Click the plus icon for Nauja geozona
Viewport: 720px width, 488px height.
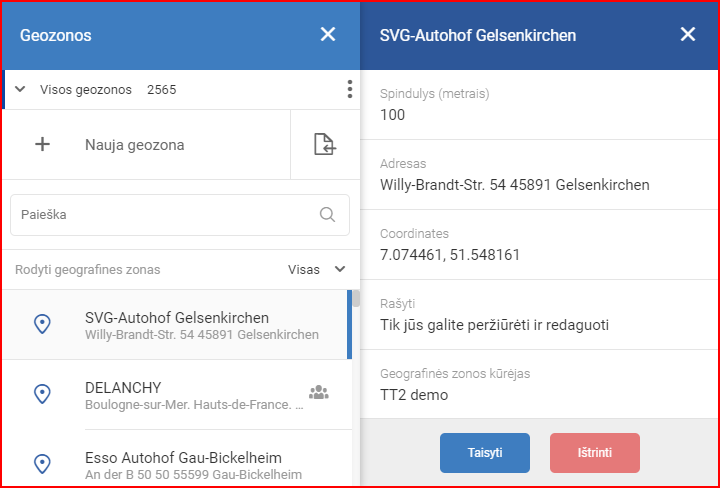42,144
